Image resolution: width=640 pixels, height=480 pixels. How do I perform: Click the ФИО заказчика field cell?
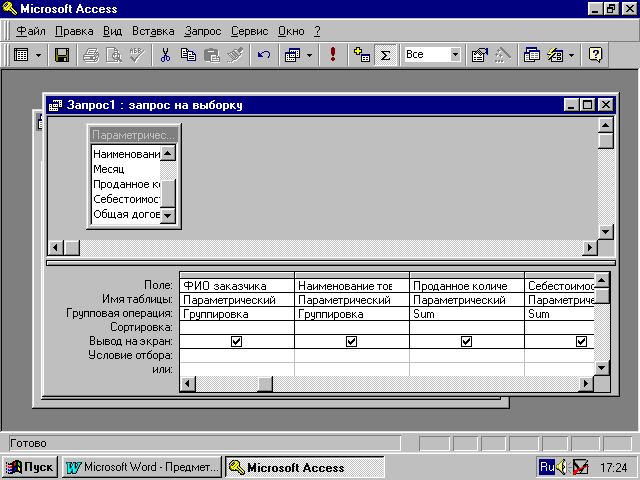pos(237,286)
